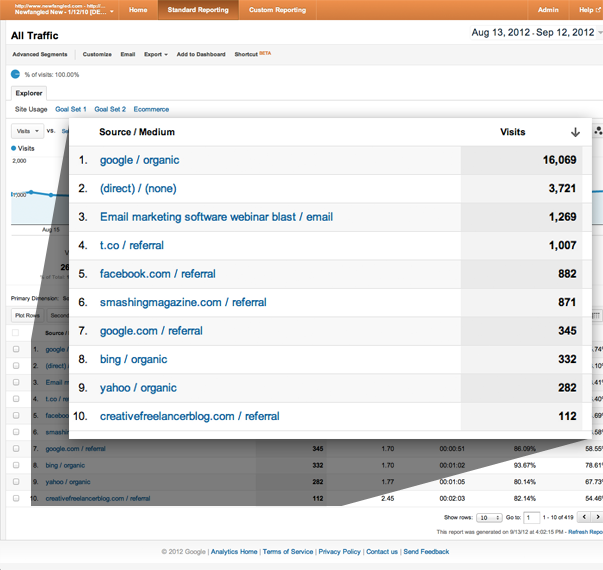Click the 332 visits cell for bing

pos(318,465)
